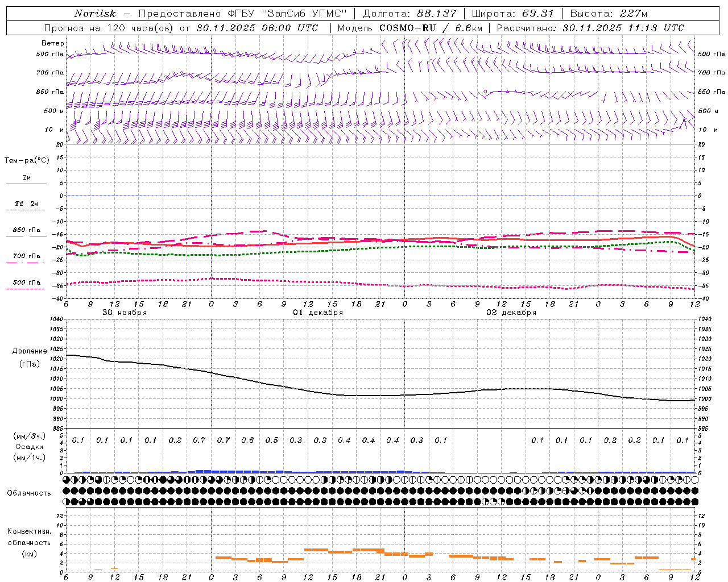Viewport: 728px width, 582px height.
Task: Click the '10 м' wind level label on left
Action: 54,130
